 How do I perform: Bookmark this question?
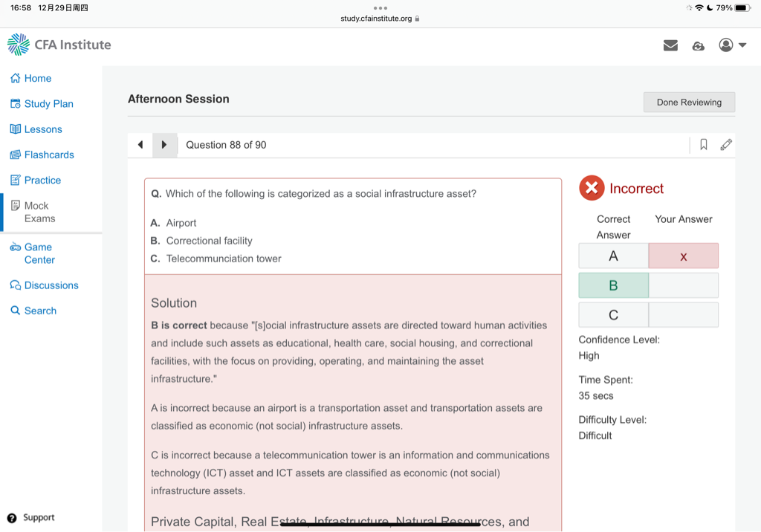(703, 145)
